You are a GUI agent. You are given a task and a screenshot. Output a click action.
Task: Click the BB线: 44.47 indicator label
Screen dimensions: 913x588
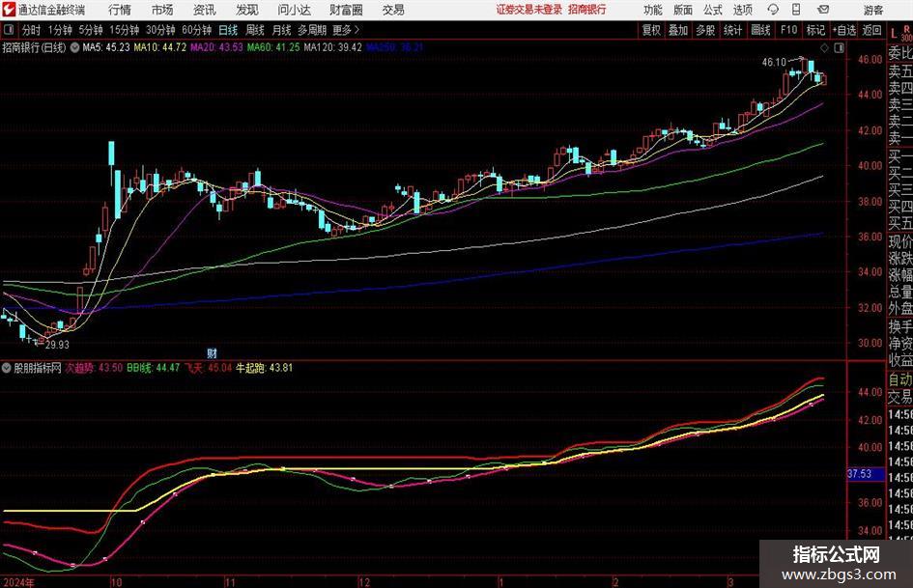tap(154, 368)
